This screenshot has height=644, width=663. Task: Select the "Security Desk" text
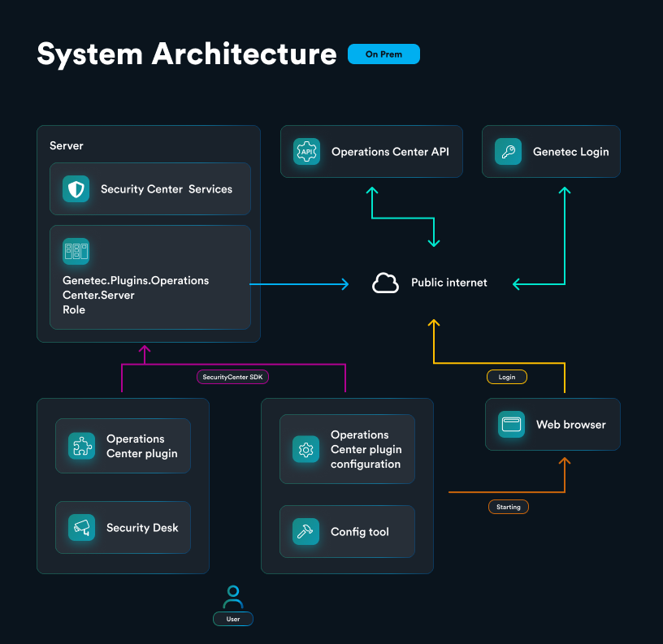[x=142, y=528]
